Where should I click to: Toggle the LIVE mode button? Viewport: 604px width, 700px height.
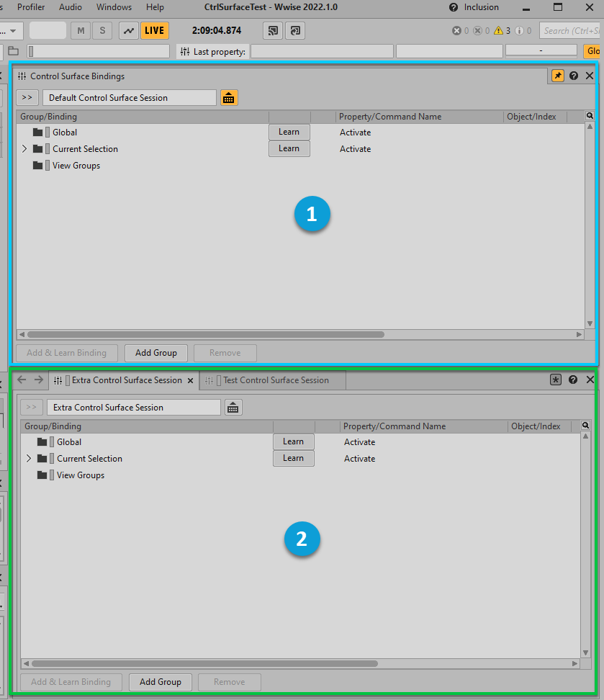point(154,30)
